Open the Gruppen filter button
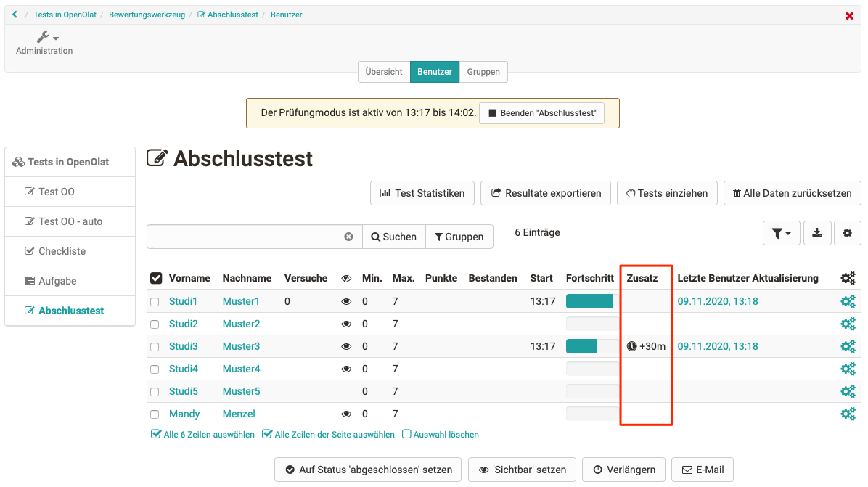This screenshot has width=868, height=487. (459, 237)
